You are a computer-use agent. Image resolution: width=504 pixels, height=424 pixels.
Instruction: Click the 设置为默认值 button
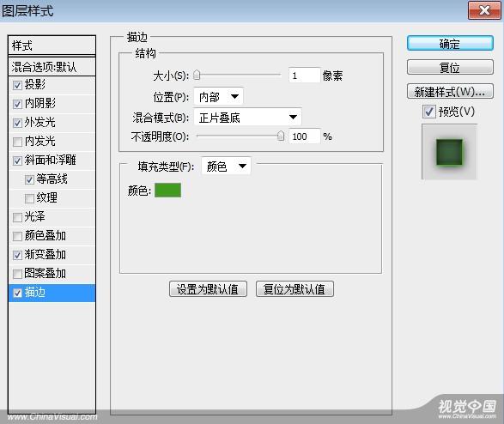pyautogui.click(x=208, y=289)
